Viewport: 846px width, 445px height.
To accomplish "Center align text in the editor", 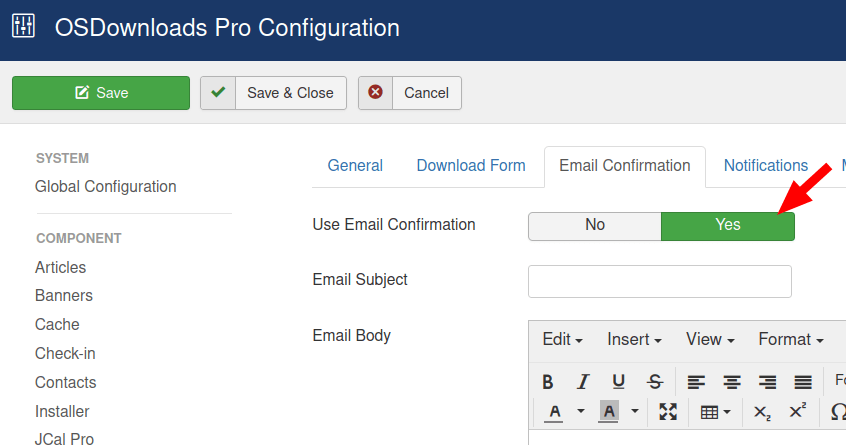I will [x=732, y=382].
